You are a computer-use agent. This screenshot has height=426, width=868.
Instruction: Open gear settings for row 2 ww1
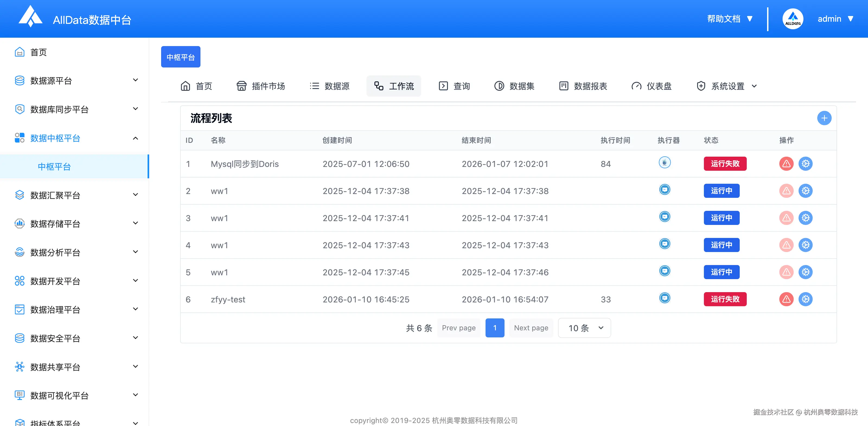(805, 191)
